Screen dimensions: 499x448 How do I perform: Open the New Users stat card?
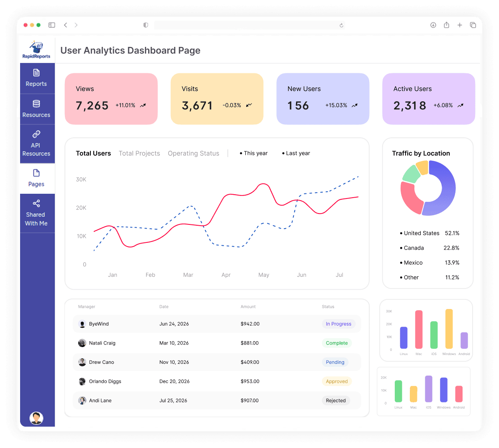pos(323,99)
